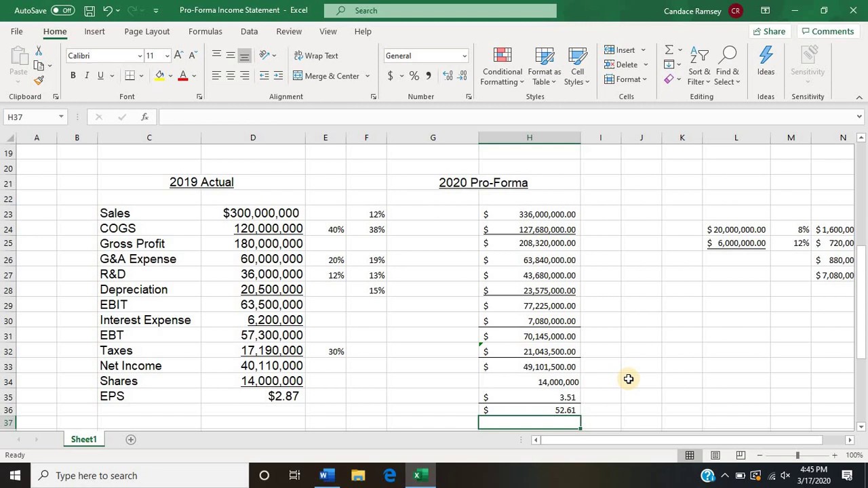Click the Ideas lightning icon

[766, 62]
